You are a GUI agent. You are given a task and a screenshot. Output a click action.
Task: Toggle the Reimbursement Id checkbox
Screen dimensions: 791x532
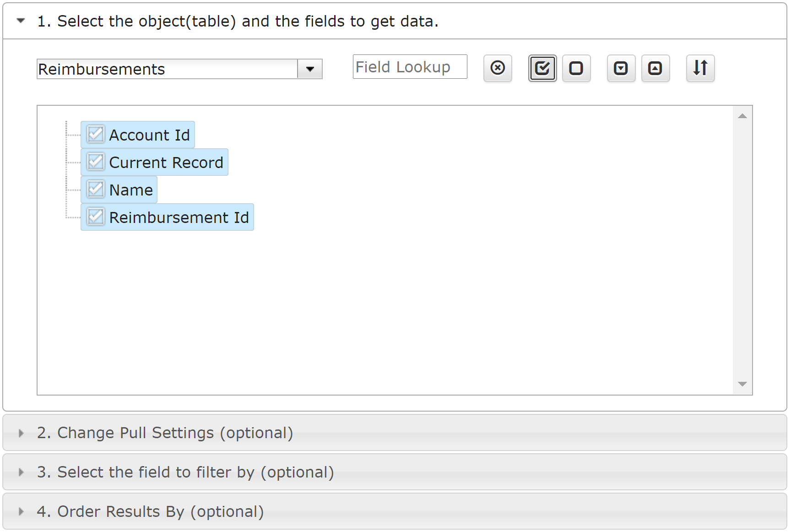pyautogui.click(x=96, y=217)
